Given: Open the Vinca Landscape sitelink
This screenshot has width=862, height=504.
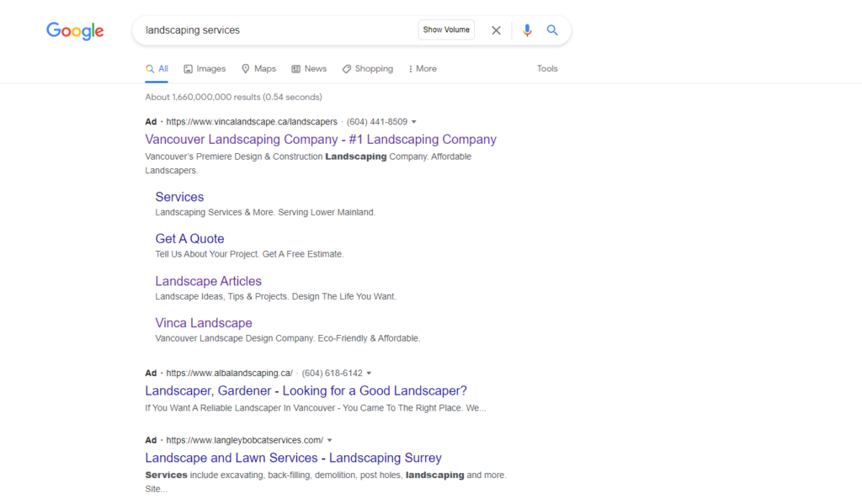Looking at the screenshot, I should [204, 322].
